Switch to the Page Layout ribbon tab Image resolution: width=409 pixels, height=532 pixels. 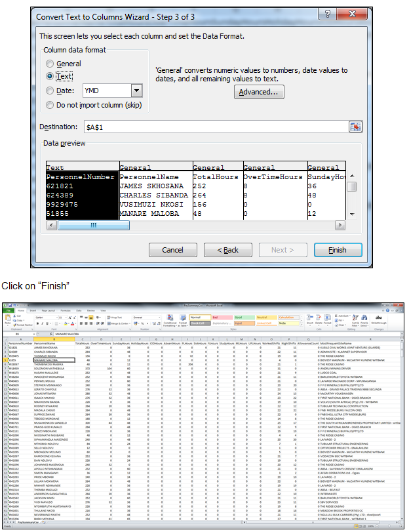pos(49,310)
